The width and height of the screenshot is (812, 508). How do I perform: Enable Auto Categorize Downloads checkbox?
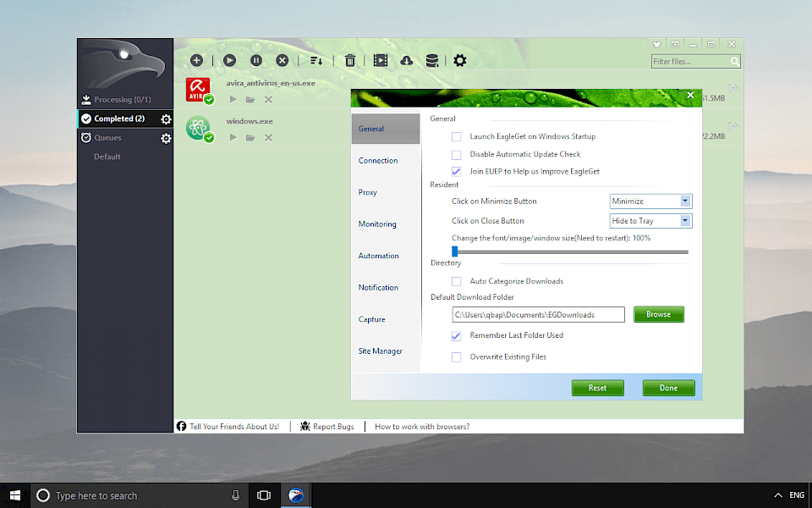(456, 281)
